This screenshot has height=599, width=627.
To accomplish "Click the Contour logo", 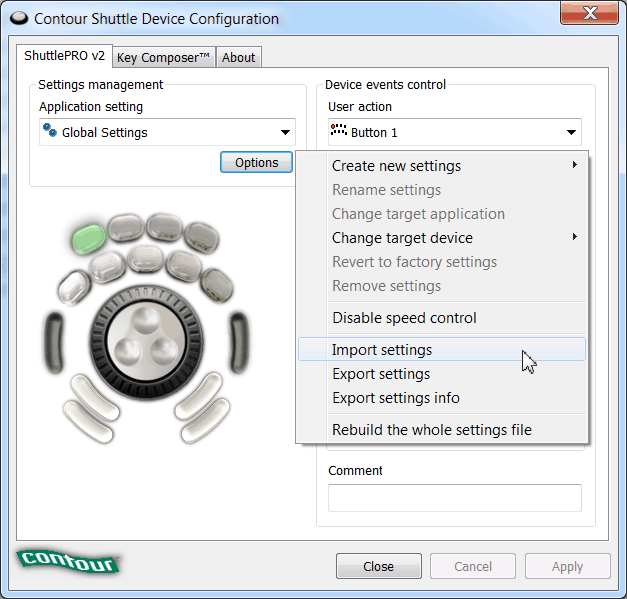I will pos(68,561).
